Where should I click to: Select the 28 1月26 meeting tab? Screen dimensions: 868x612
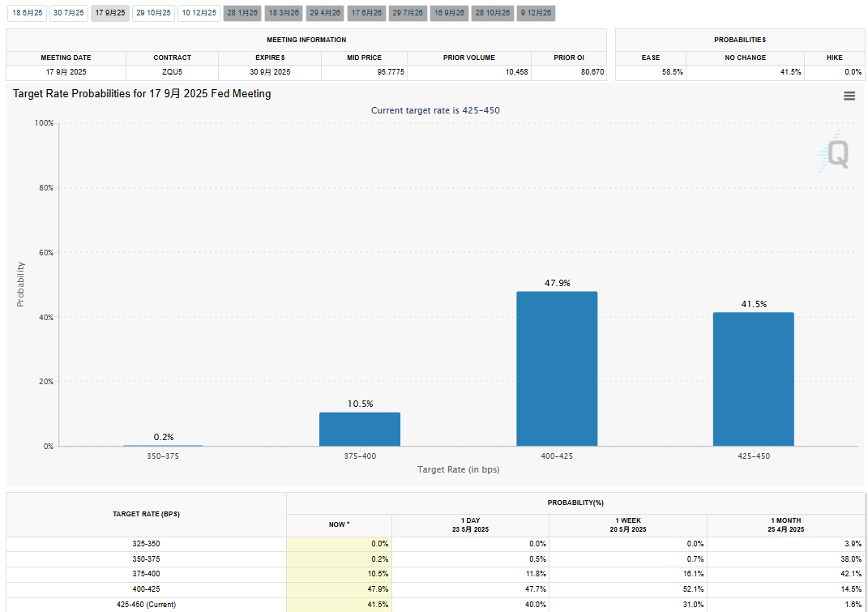point(242,13)
